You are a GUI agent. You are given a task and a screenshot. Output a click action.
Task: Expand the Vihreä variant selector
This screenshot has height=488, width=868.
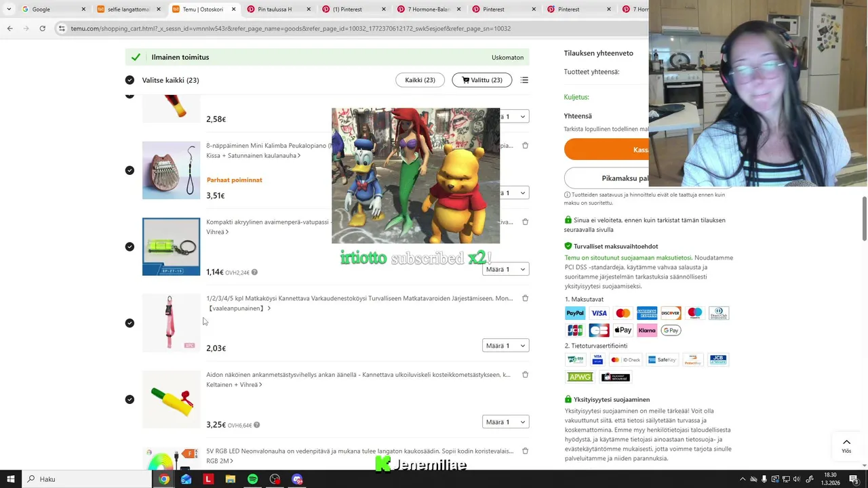click(218, 232)
